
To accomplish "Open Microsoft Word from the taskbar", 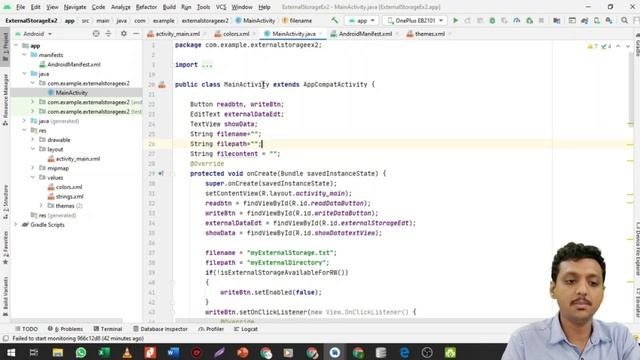I will [x=173, y=352].
